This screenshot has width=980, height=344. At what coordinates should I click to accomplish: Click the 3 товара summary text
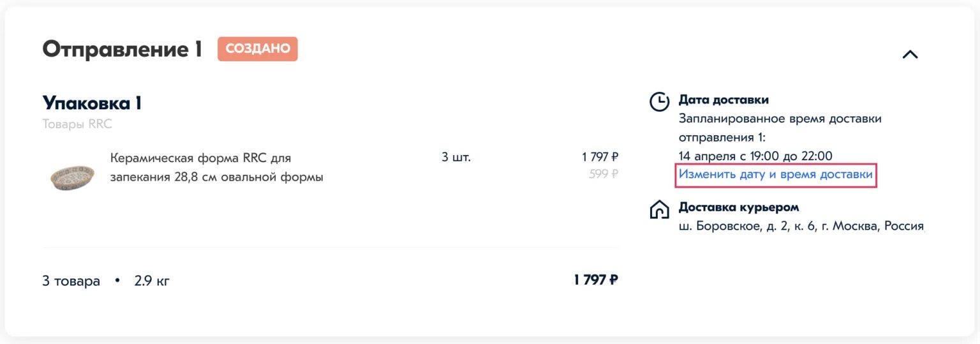tap(71, 281)
